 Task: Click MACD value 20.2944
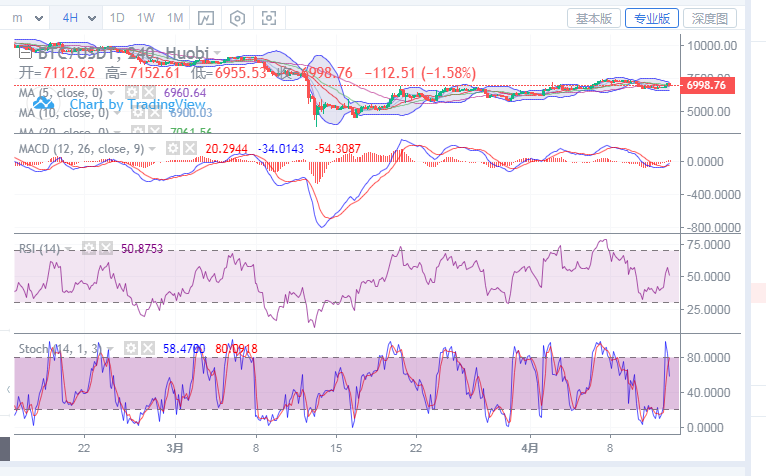[227, 149]
